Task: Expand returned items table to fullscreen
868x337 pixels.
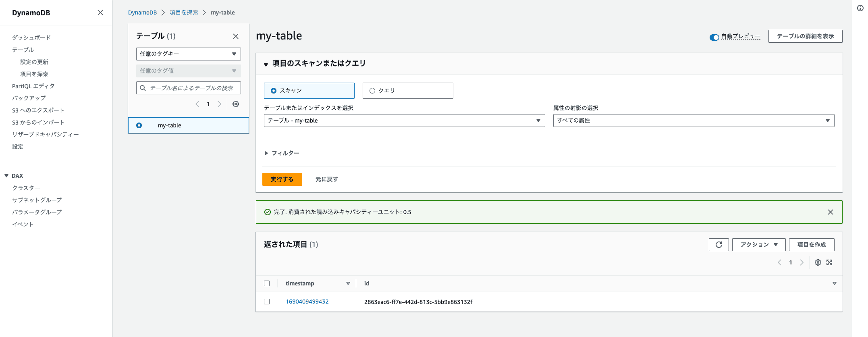Action: [829, 262]
